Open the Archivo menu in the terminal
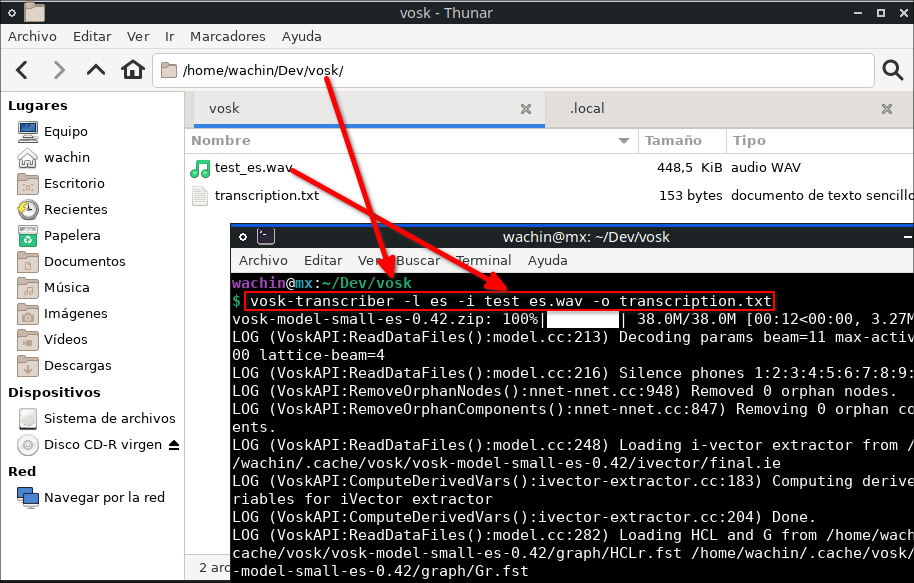The height and width of the screenshot is (583, 914). coord(263,260)
